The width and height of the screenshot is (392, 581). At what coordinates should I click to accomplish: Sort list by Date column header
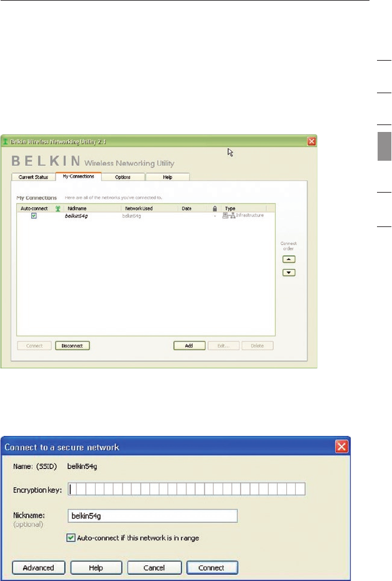pyautogui.click(x=186, y=209)
